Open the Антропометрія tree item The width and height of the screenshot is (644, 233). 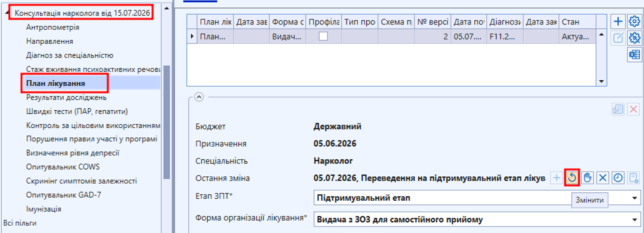tap(52, 27)
